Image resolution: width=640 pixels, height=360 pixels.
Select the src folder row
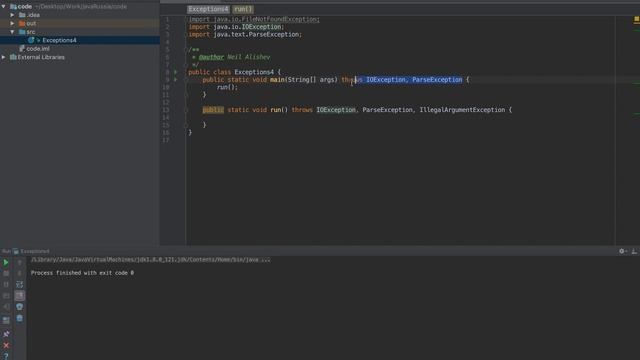pyautogui.click(x=80, y=32)
